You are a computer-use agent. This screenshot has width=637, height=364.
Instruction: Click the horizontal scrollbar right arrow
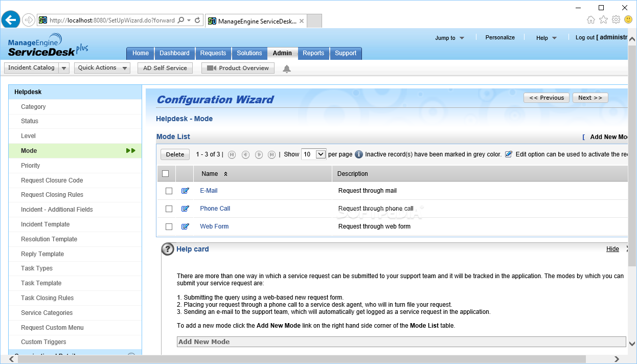(x=617, y=359)
